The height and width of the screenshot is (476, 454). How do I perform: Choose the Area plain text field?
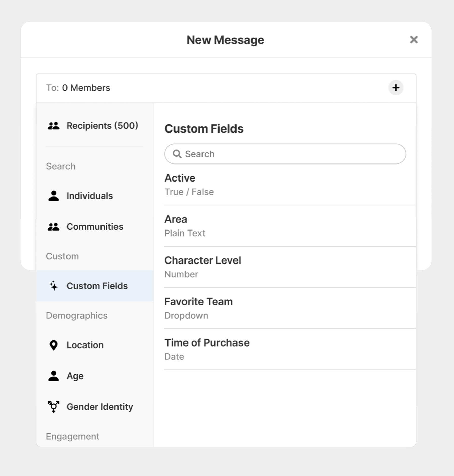289,226
